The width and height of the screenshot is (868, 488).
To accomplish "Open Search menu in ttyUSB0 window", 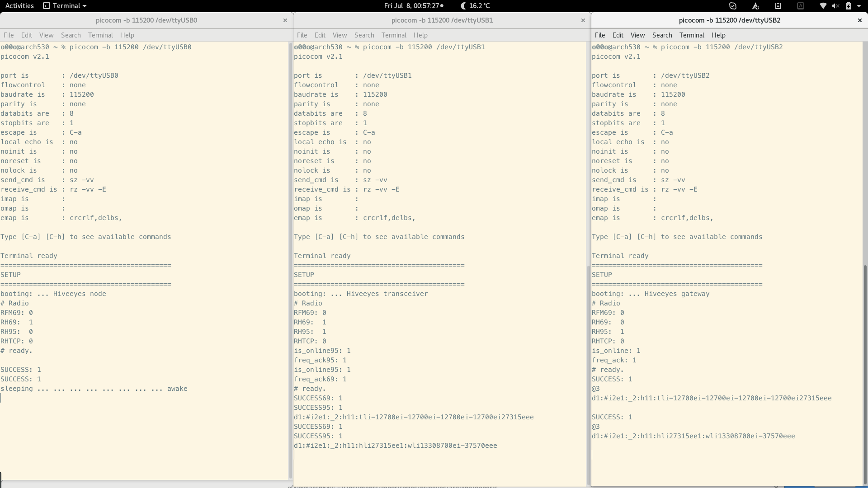I will pos(71,35).
